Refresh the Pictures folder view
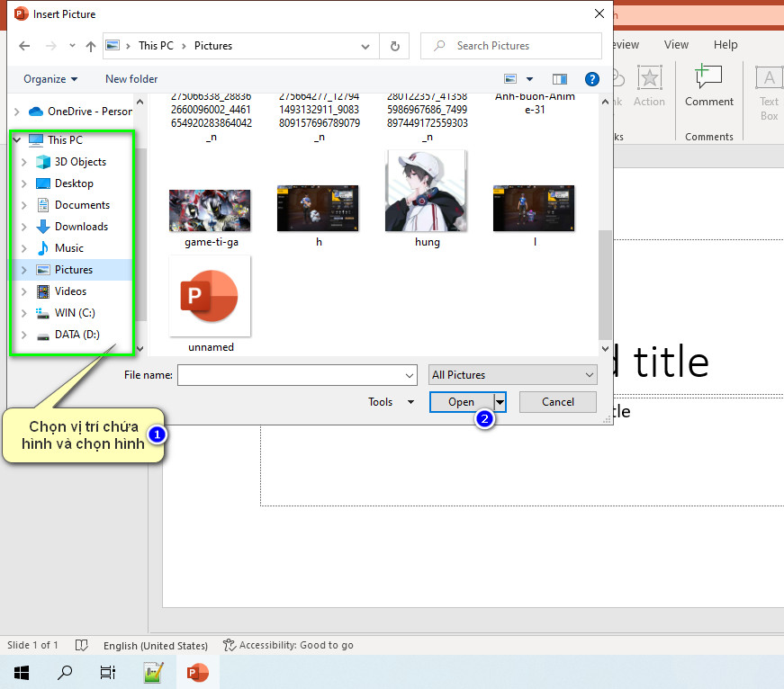The image size is (784, 689). (x=394, y=46)
